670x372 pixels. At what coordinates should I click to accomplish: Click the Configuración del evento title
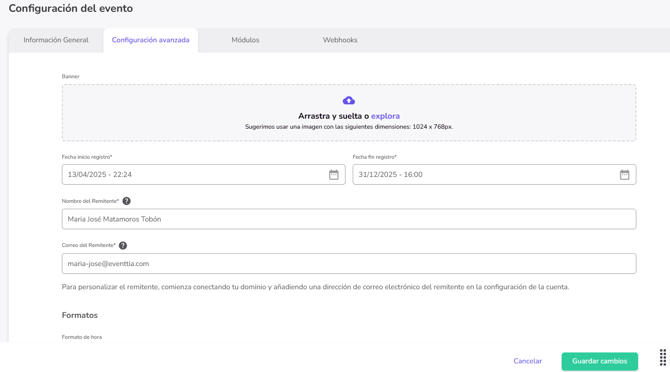71,9
